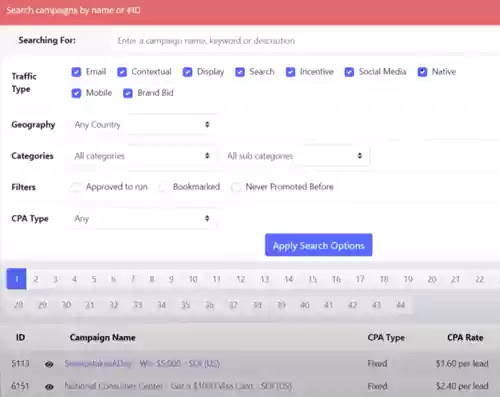Preview campaign 6151 with eye icon
This screenshot has width=500, height=397.
point(49,387)
